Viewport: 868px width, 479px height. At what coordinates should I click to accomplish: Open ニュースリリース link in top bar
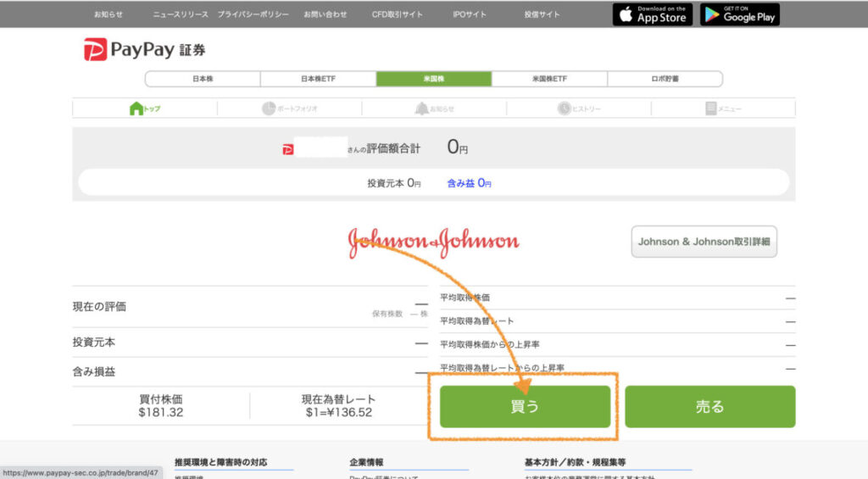pyautogui.click(x=180, y=14)
